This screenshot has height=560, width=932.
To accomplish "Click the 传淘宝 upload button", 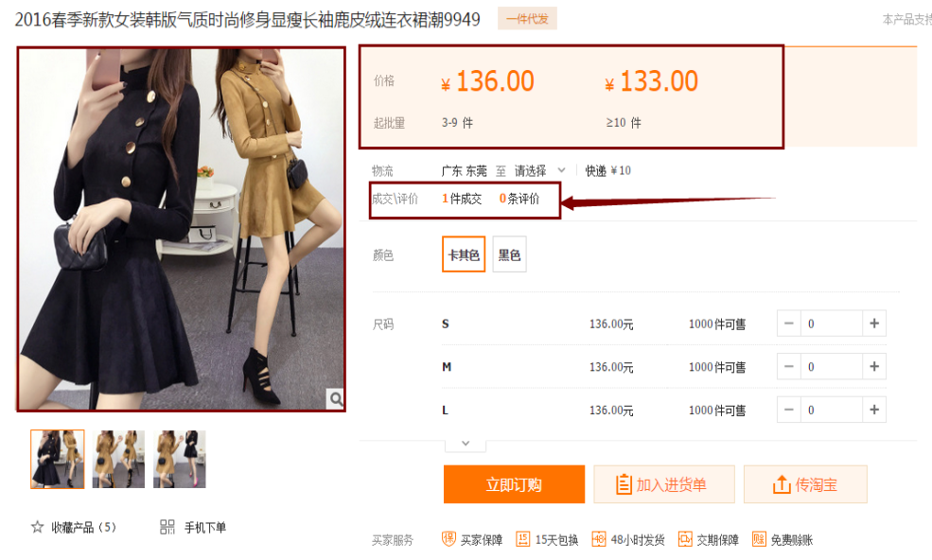I will (805, 484).
